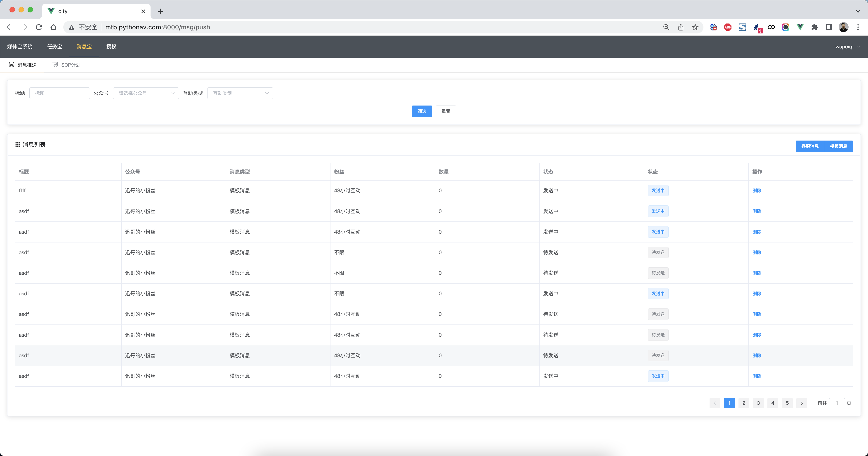Expand the 请选择公众号 dropdown
868x456 pixels.
tap(146, 93)
